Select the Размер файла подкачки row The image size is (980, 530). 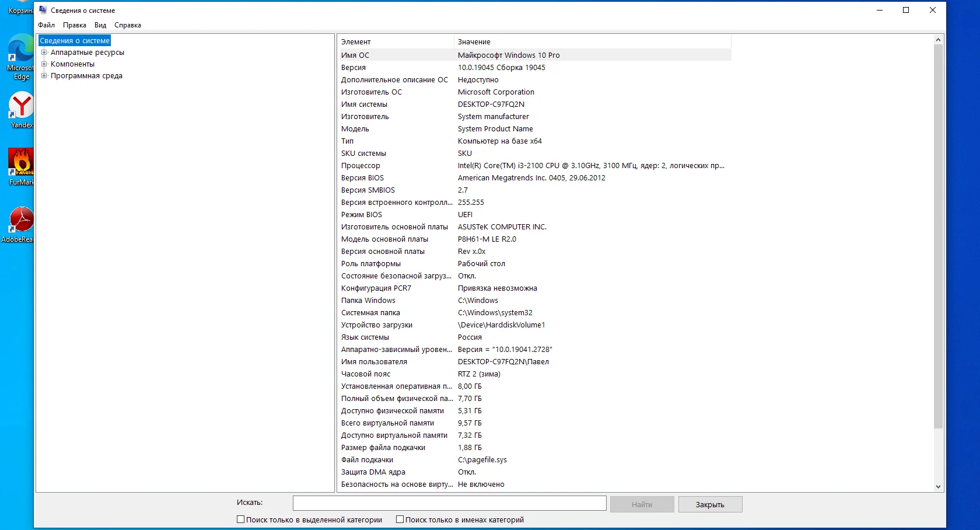click(534, 448)
